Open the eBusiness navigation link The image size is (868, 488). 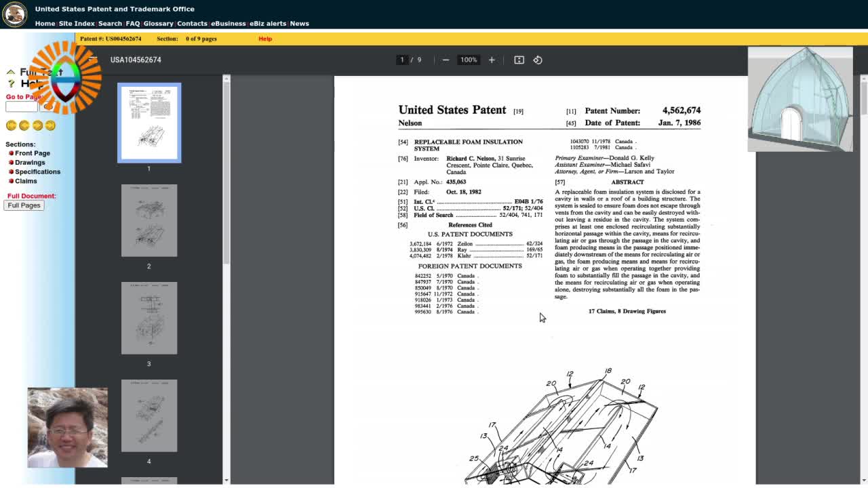pos(229,24)
